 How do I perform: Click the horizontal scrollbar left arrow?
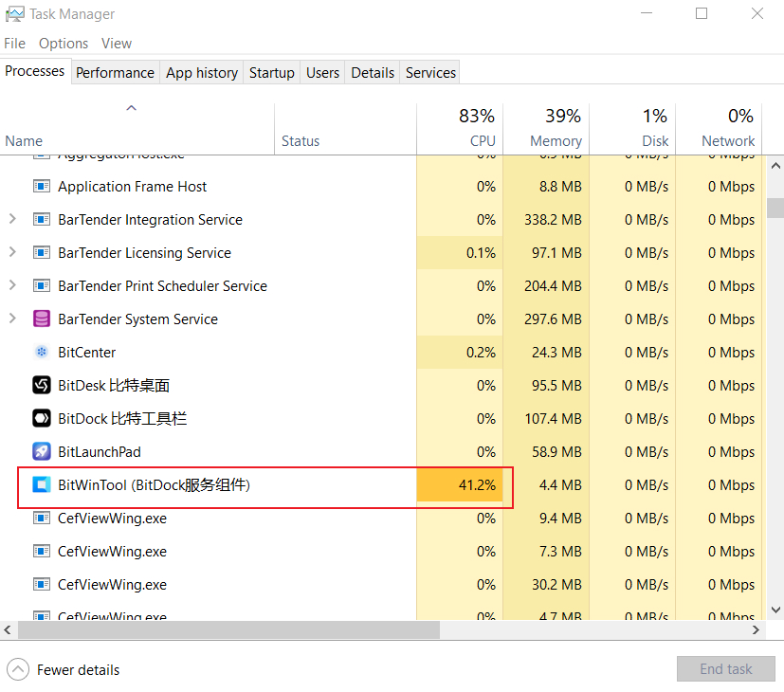(7, 629)
